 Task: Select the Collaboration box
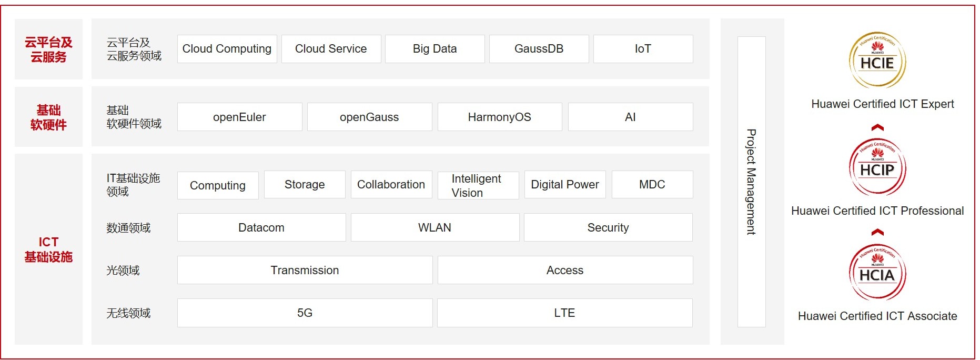(391, 185)
